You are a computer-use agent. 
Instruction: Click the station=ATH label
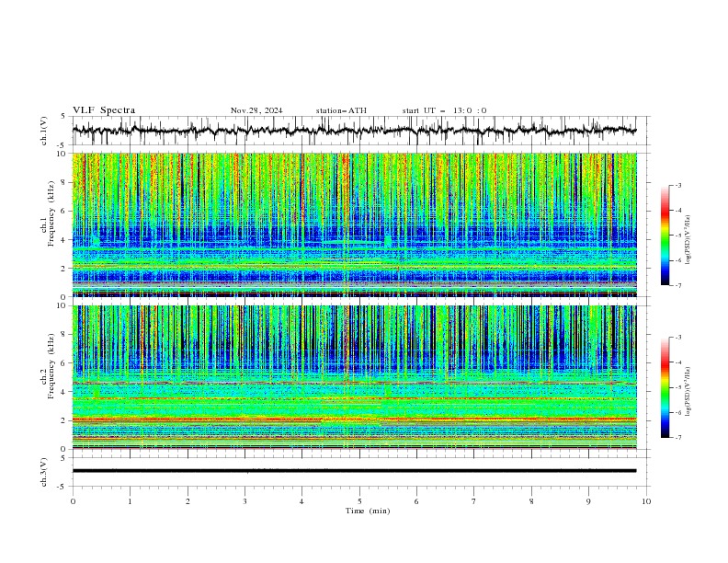(341, 110)
